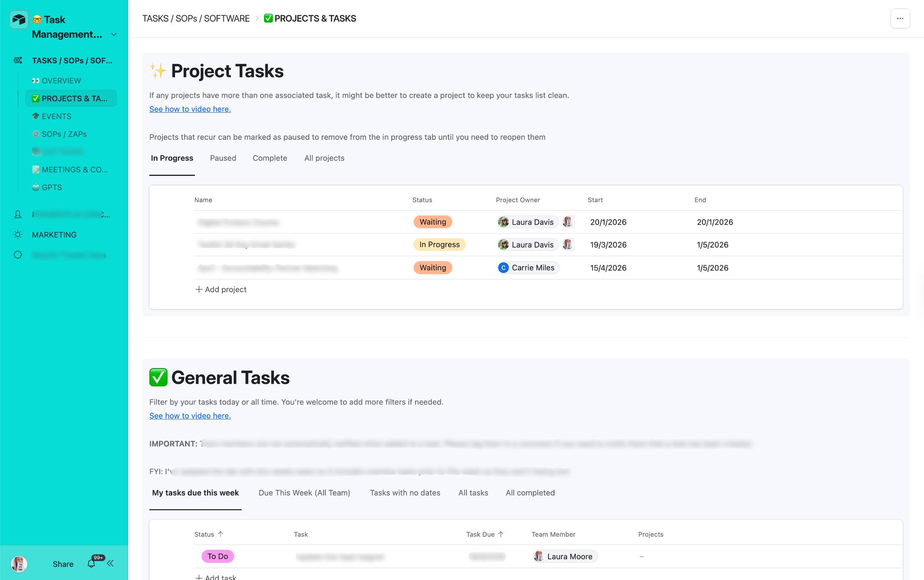Open EVENTS page in sidebar

click(x=56, y=116)
